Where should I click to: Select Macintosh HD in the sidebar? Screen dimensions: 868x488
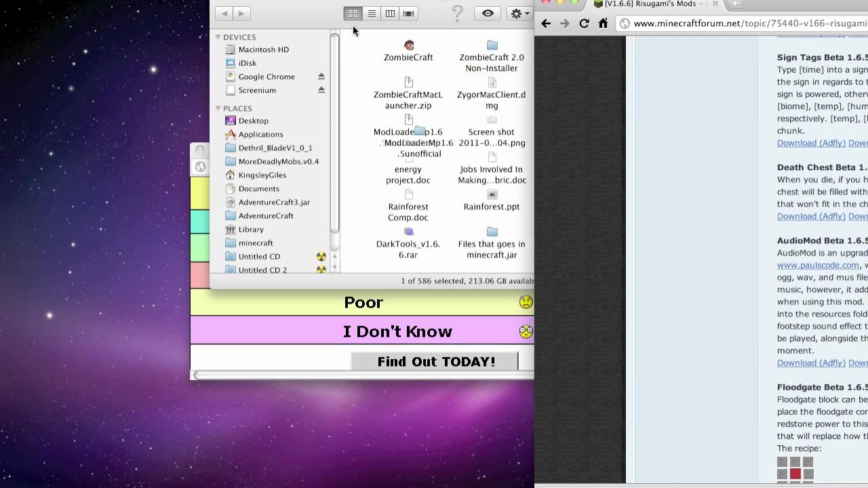click(x=264, y=49)
